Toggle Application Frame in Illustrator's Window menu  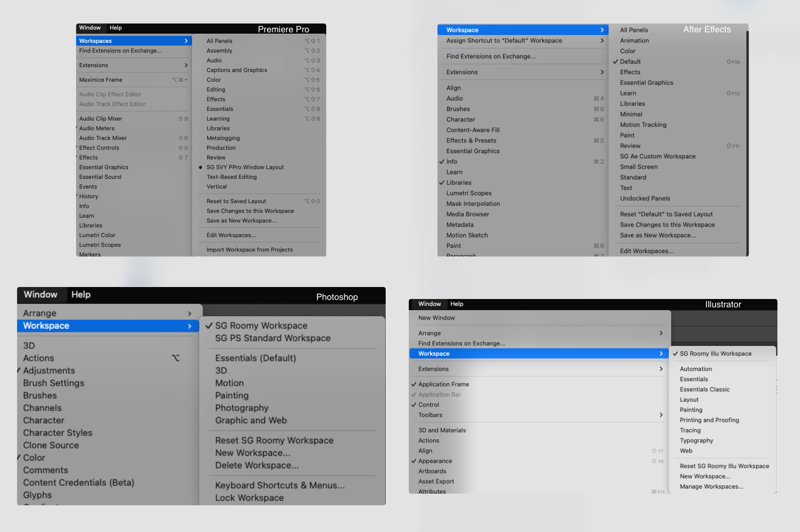tap(443, 384)
